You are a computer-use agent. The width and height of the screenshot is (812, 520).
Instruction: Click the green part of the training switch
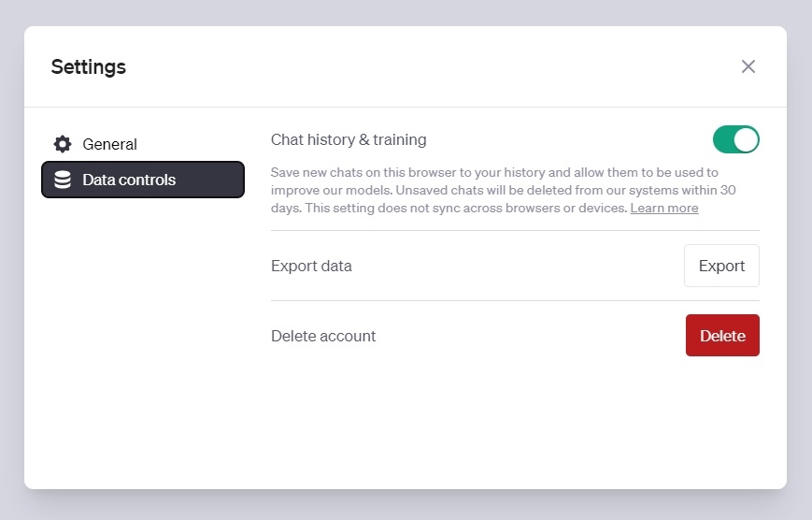(723, 139)
